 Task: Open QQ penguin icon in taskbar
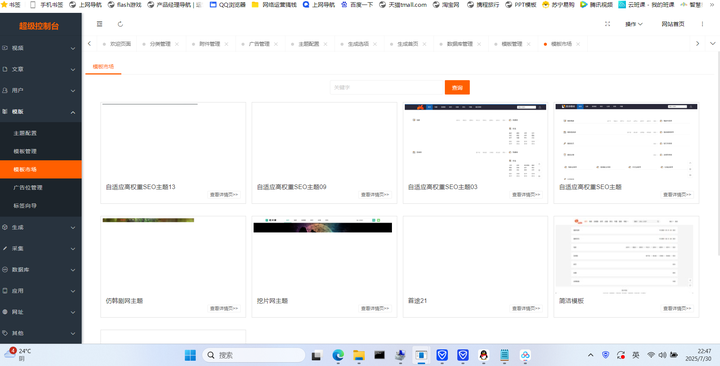point(483,355)
